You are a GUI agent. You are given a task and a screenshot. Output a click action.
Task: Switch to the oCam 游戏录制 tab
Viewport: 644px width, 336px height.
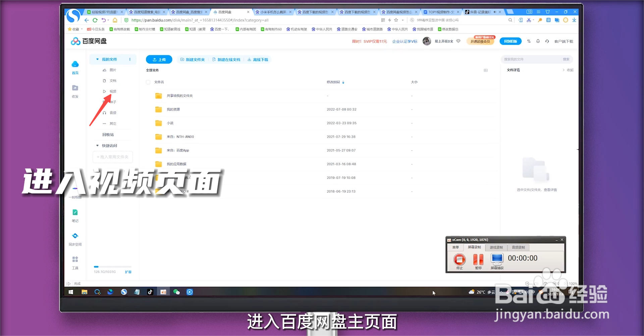(496, 248)
